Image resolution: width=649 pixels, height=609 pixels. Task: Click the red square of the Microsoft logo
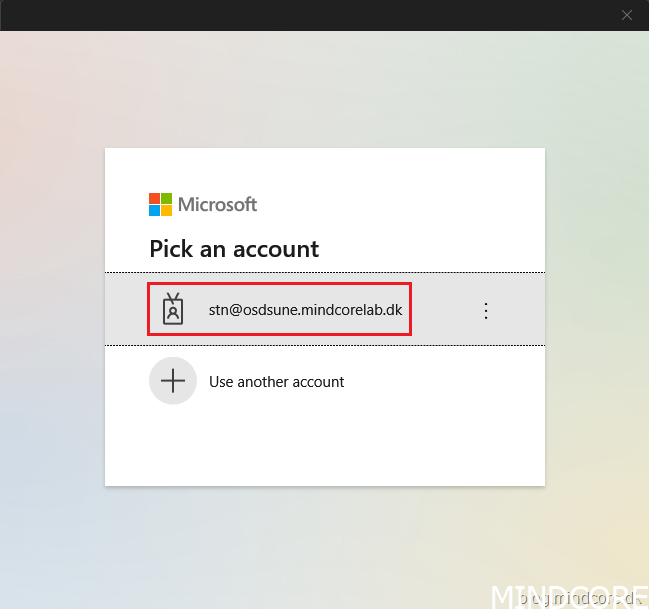click(154, 198)
